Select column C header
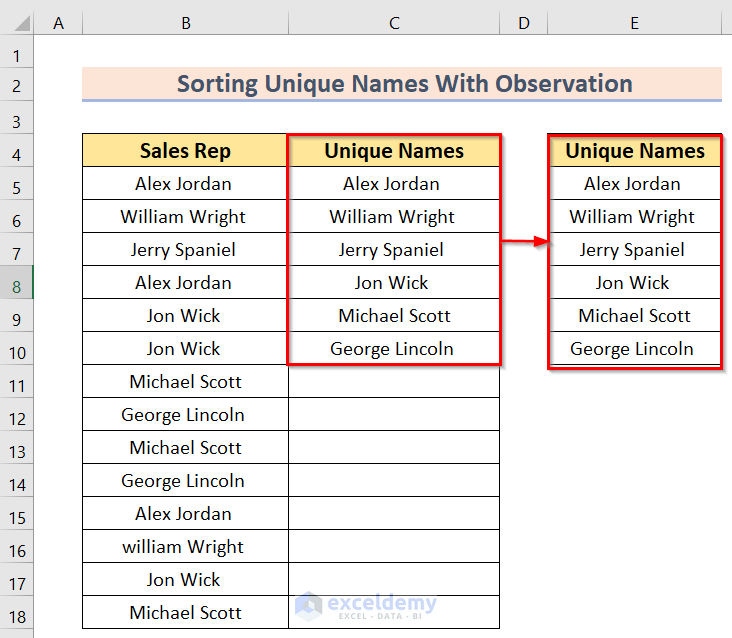This screenshot has height=638, width=732. click(x=394, y=23)
